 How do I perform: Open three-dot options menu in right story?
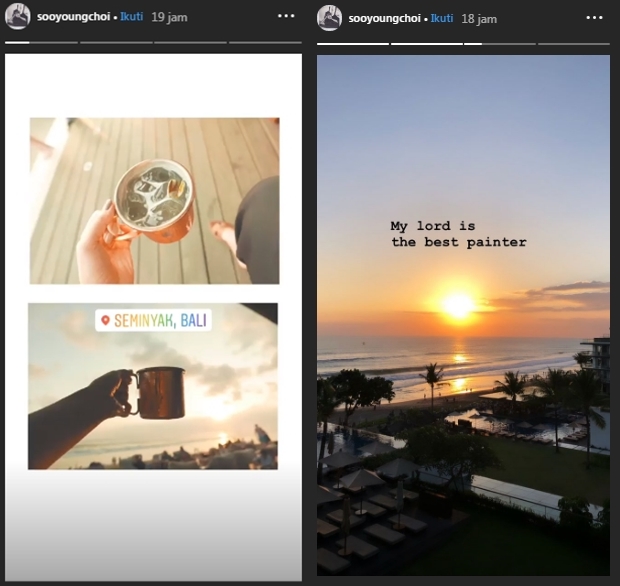(594, 18)
